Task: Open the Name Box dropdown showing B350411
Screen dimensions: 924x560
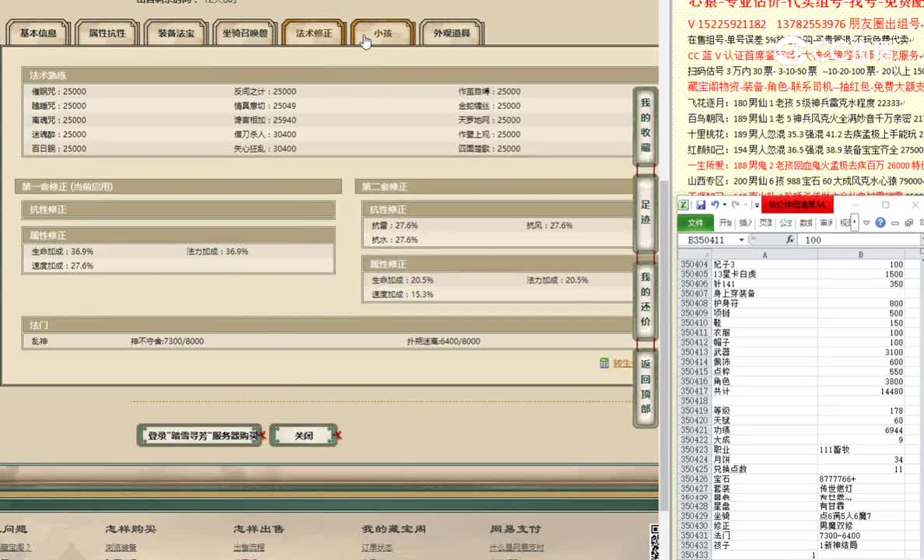Action: [741, 240]
